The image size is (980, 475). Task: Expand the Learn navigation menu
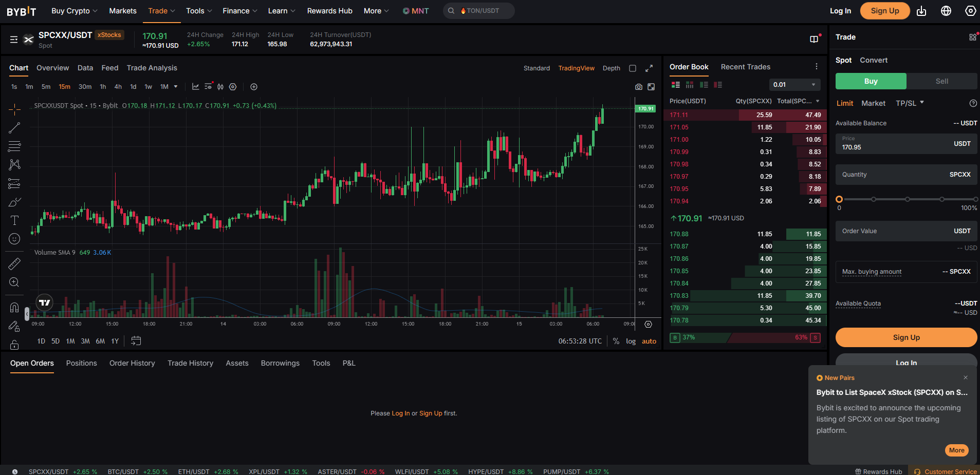[282, 11]
